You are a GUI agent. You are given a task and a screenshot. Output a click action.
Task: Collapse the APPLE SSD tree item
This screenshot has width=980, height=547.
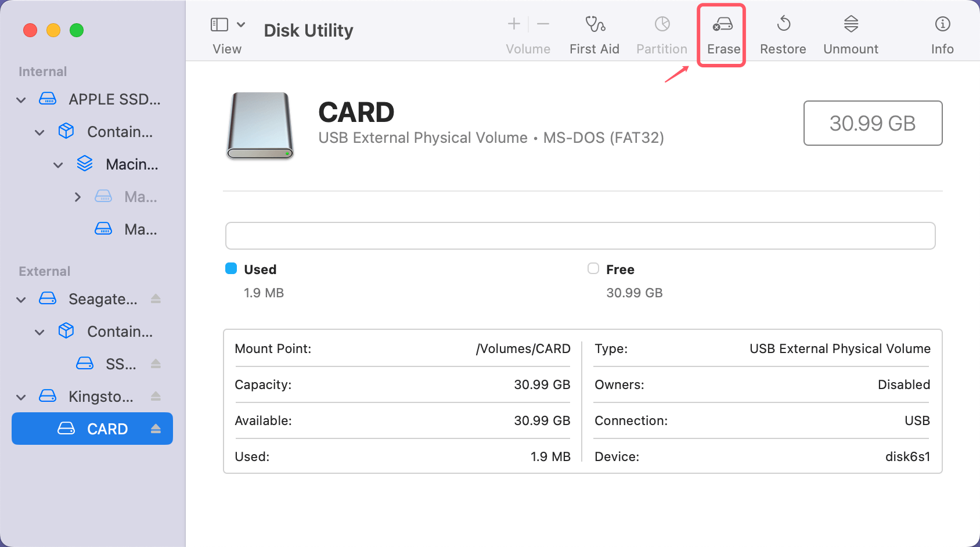[x=20, y=99]
